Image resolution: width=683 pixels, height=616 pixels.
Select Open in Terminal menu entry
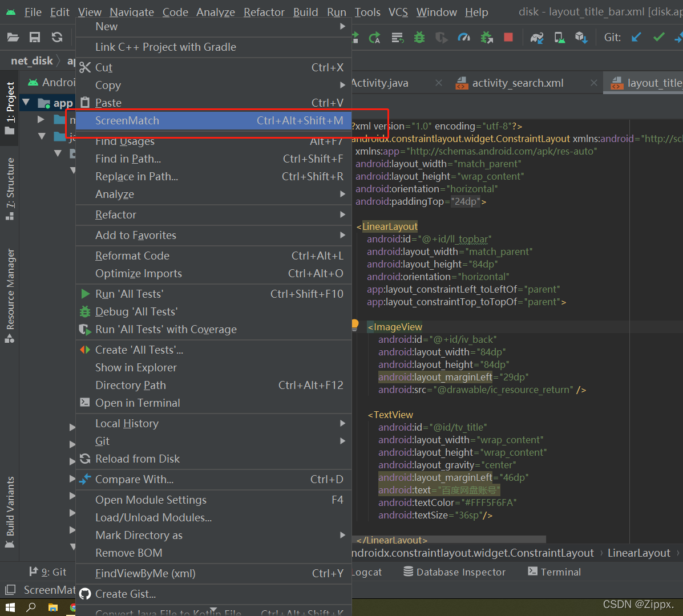click(213, 403)
